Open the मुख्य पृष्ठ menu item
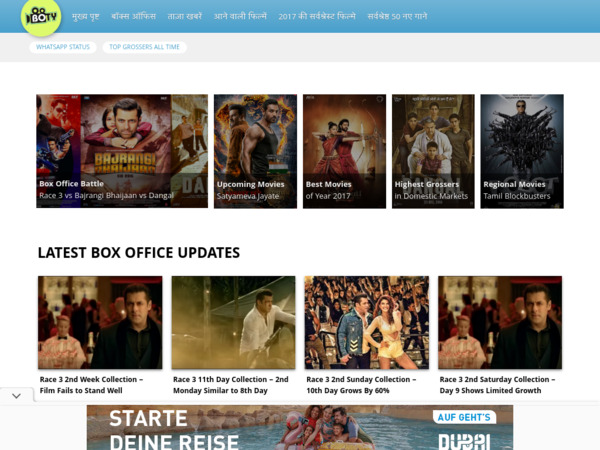The height and width of the screenshot is (450, 600). pyautogui.click(x=86, y=16)
